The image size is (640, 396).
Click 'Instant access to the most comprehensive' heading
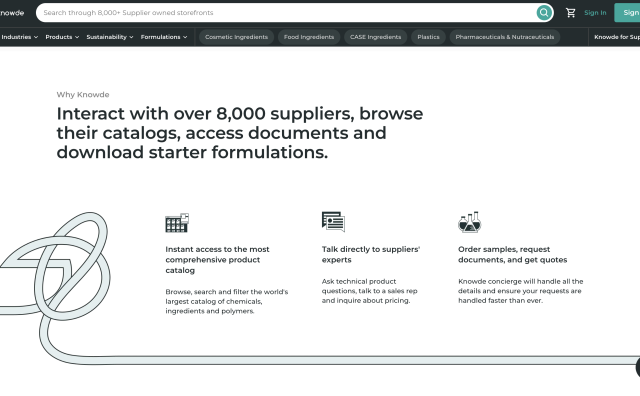pyautogui.click(x=217, y=260)
